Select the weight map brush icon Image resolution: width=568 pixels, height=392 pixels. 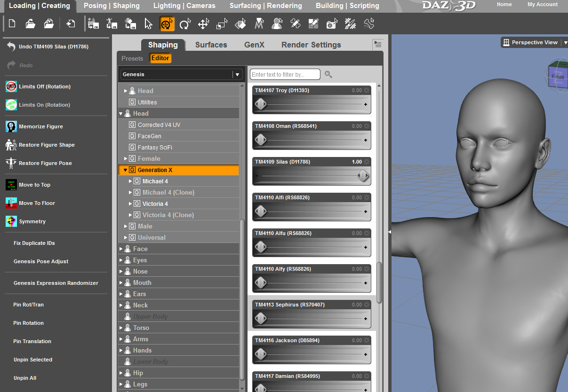(350, 24)
